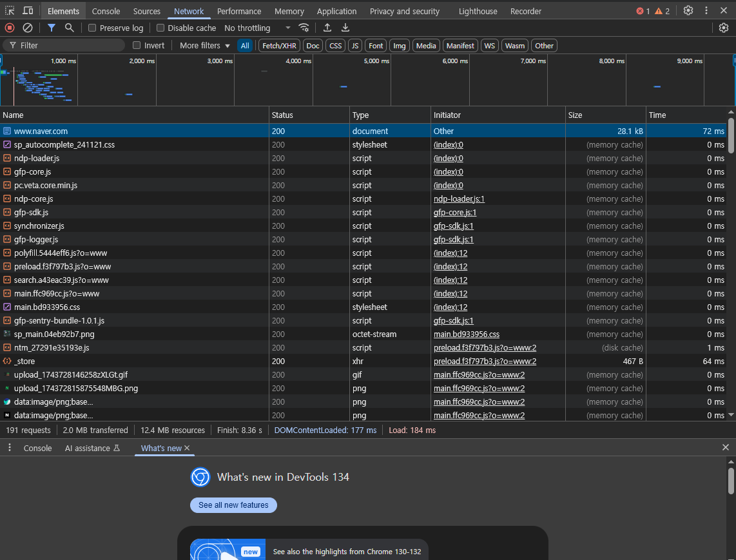Toggle the filter funnel icon

tap(52, 28)
